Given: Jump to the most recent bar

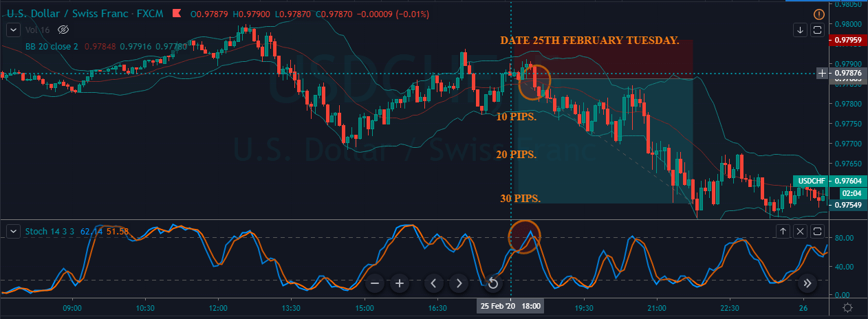Looking at the screenshot, I should (x=806, y=283).
